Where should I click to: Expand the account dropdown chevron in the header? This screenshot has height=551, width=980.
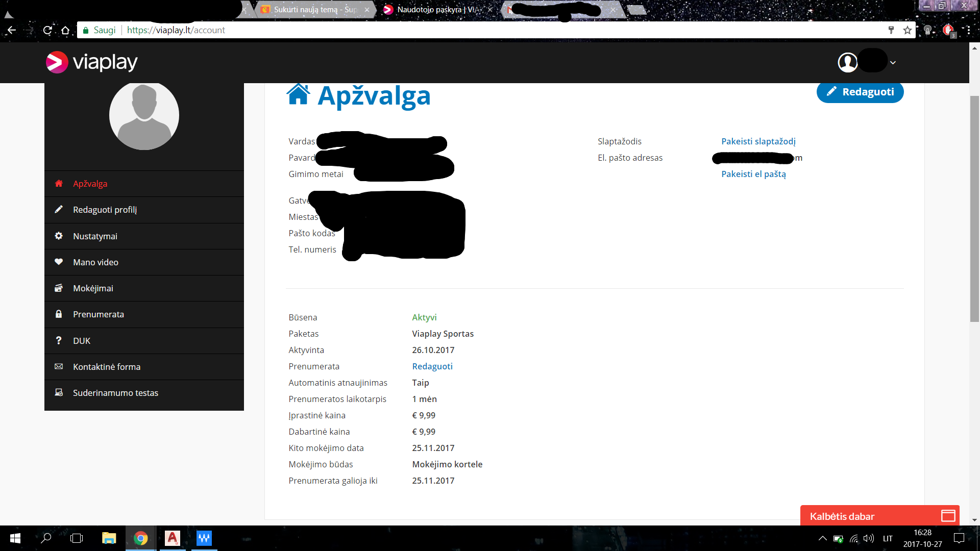point(893,63)
